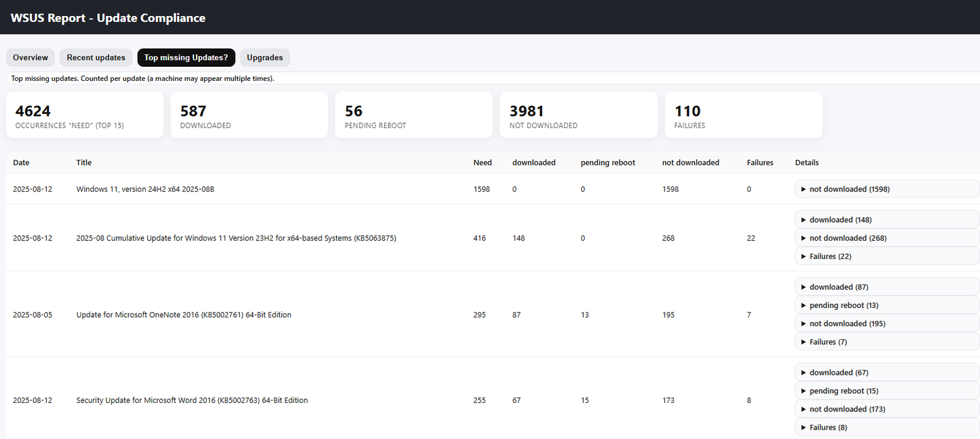Image resolution: width=980 pixels, height=439 pixels.
Task: Open the Recent updates tab
Action: 96,58
